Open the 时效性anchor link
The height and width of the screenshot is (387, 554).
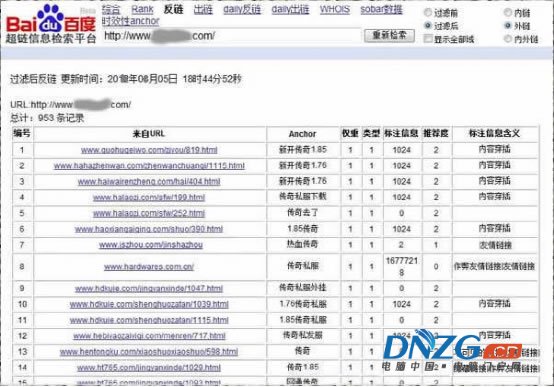[x=131, y=21]
